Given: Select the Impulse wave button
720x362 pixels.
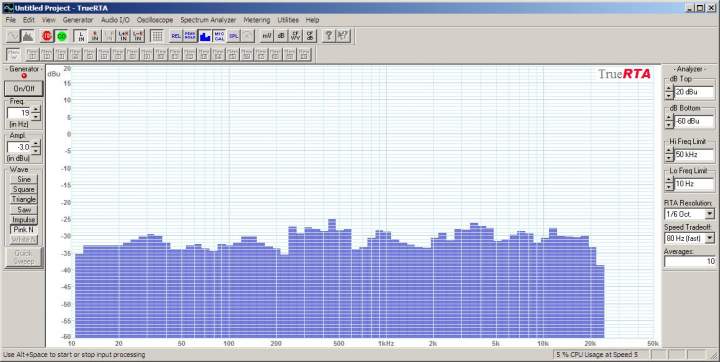Looking at the screenshot, I should 24,220.
